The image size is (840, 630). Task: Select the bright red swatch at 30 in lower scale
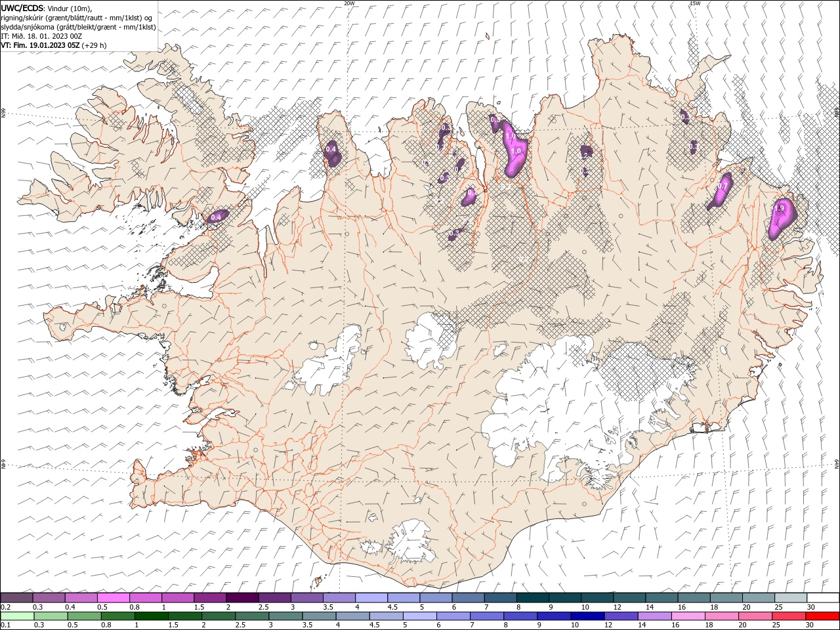822,616
